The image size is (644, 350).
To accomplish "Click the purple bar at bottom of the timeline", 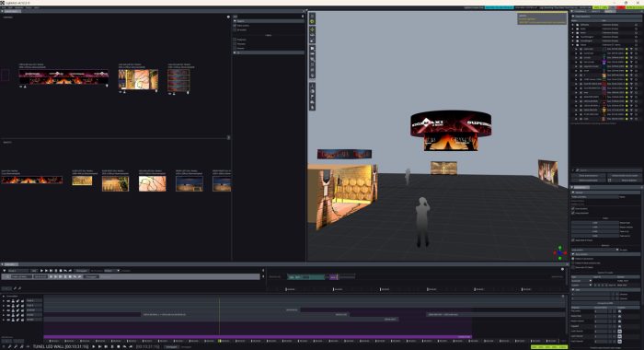I will click(x=258, y=337).
